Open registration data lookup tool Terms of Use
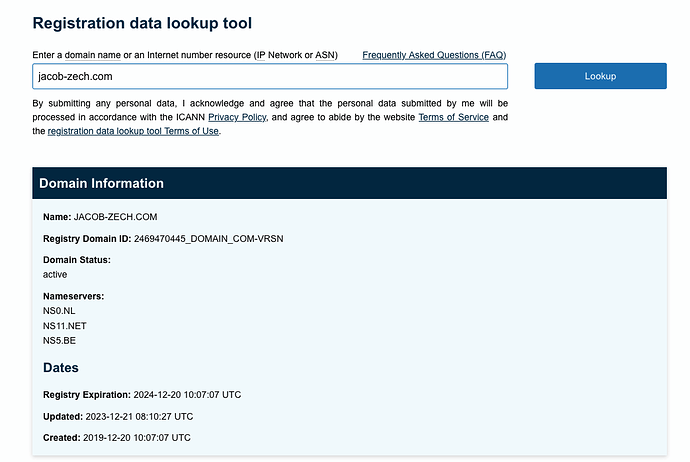690x462 pixels. pos(133,131)
